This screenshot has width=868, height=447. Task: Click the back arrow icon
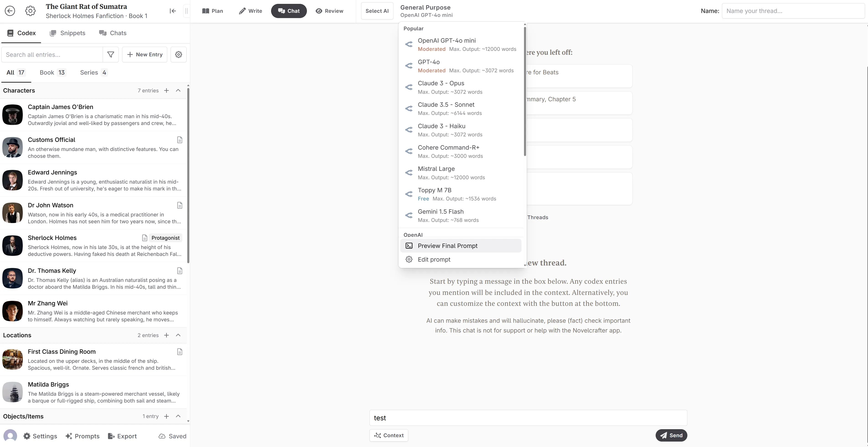10,11
